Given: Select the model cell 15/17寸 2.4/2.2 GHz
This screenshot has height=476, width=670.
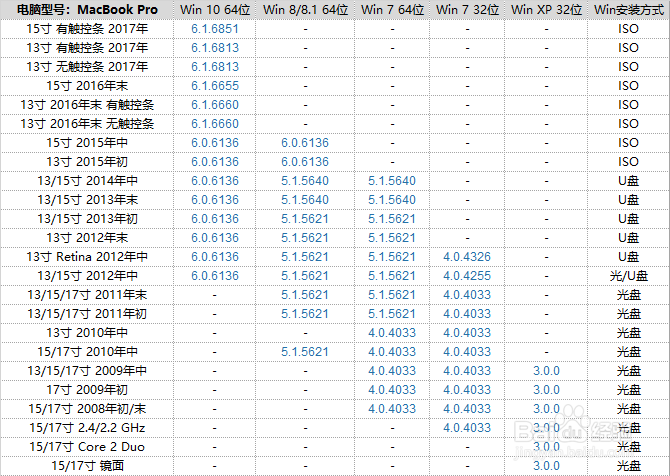Looking at the screenshot, I should 87,428.
